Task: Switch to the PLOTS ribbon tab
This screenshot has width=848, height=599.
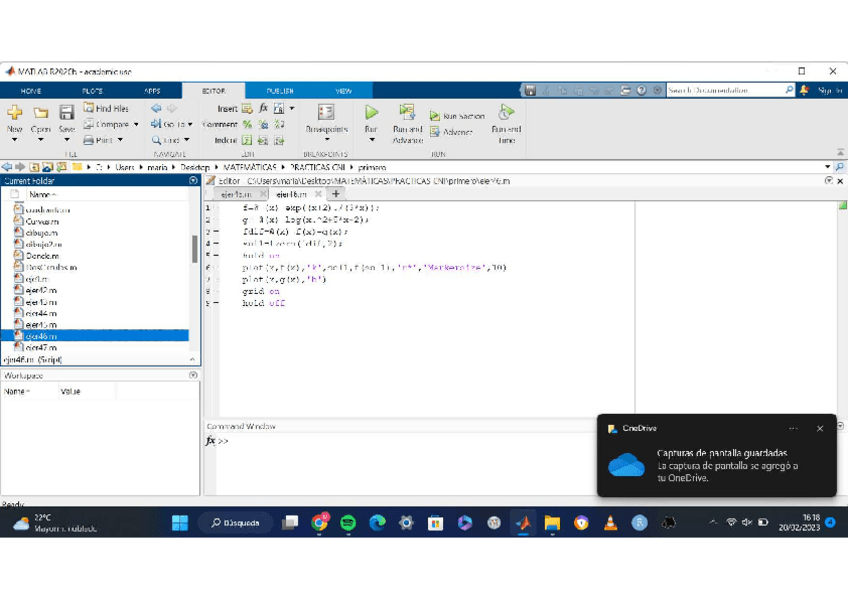Action: (92, 91)
